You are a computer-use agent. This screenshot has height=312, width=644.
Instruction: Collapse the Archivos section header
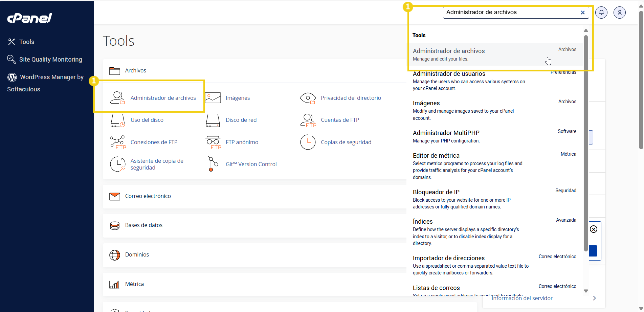(x=135, y=71)
